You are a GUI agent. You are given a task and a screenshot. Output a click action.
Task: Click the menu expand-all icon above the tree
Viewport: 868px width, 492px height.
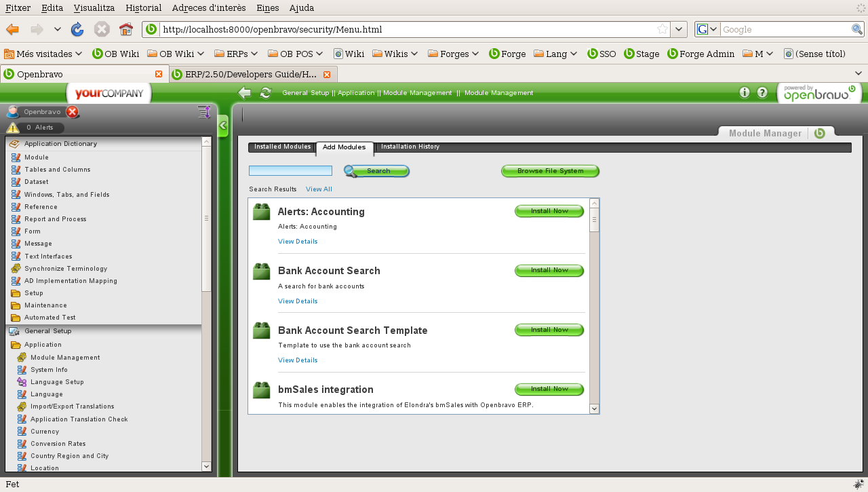click(204, 112)
